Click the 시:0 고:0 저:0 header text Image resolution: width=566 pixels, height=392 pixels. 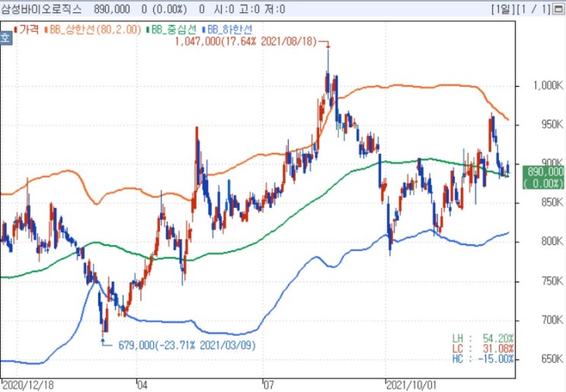click(249, 9)
